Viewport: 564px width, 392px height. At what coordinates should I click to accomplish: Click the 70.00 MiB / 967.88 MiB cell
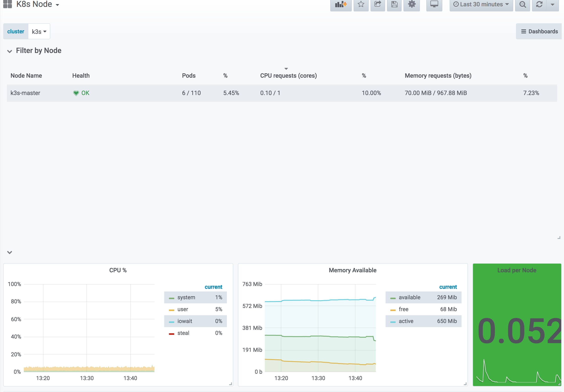click(436, 93)
